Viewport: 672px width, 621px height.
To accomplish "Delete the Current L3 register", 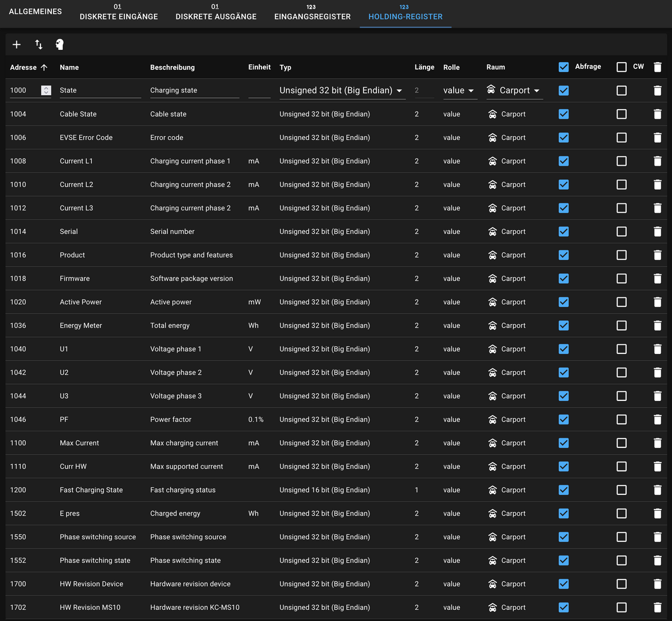I will pyautogui.click(x=657, y=208).
